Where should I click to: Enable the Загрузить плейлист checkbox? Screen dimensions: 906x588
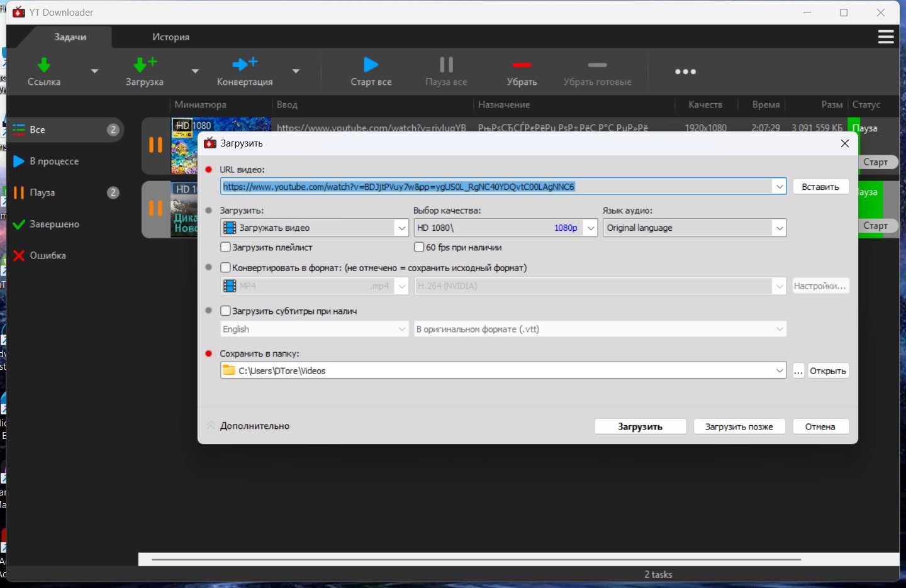tap(226, 247)
